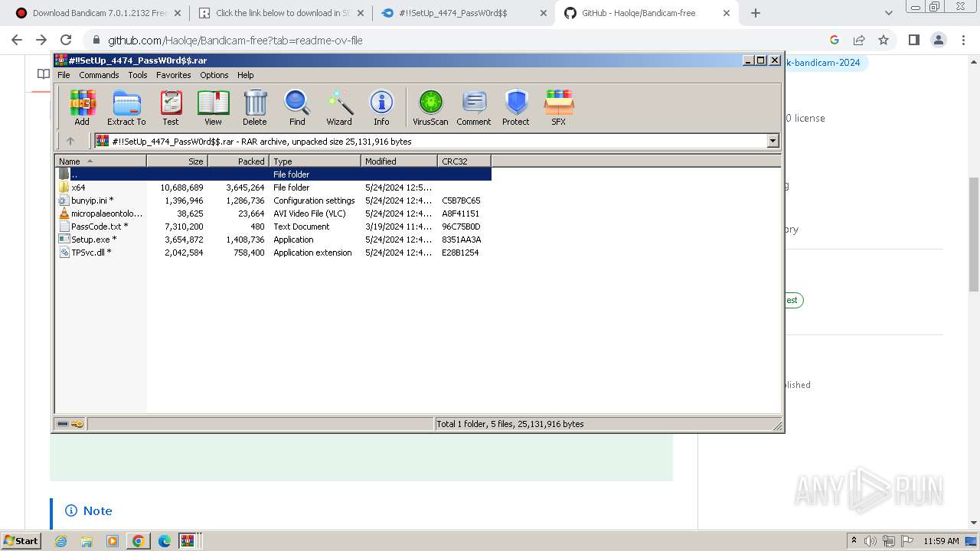Bookmark this page with the star
Viewport: 980px width, 551px height.
click(x=884, y=40)
